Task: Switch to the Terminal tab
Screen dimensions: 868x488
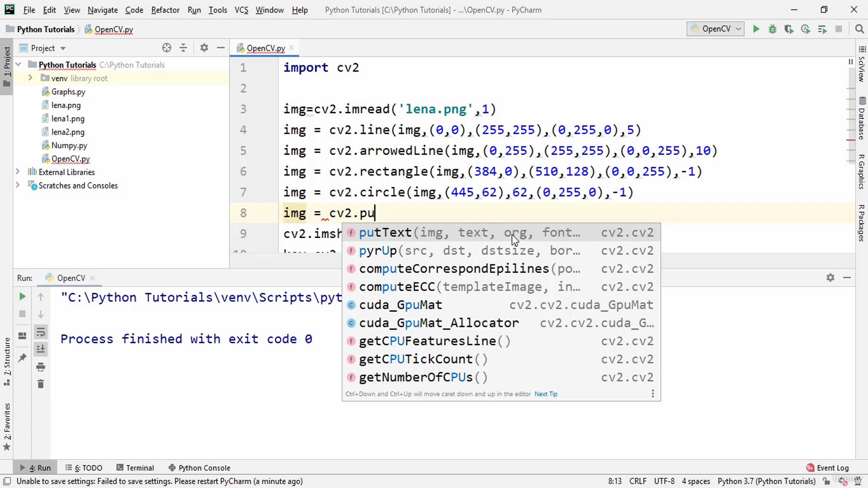Action: tap(135, 468)
